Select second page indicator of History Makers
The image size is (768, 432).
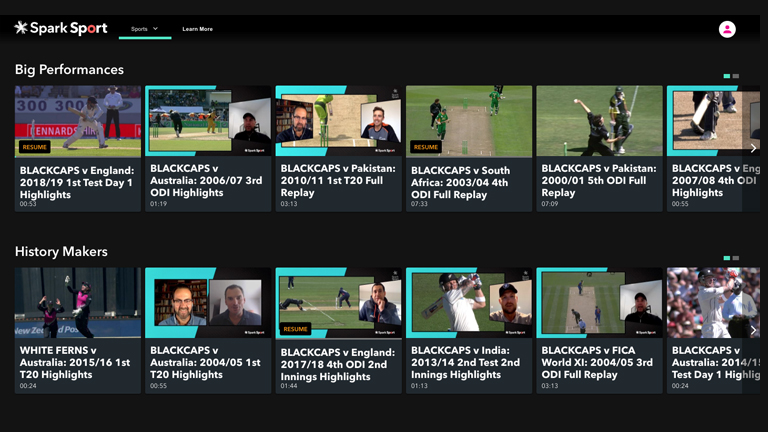(736, 258)
